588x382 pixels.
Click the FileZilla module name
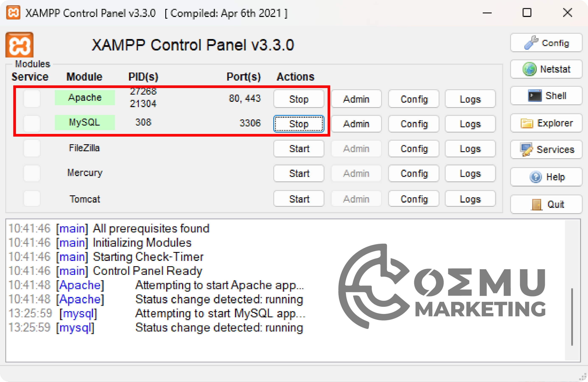tap(84, 148)
